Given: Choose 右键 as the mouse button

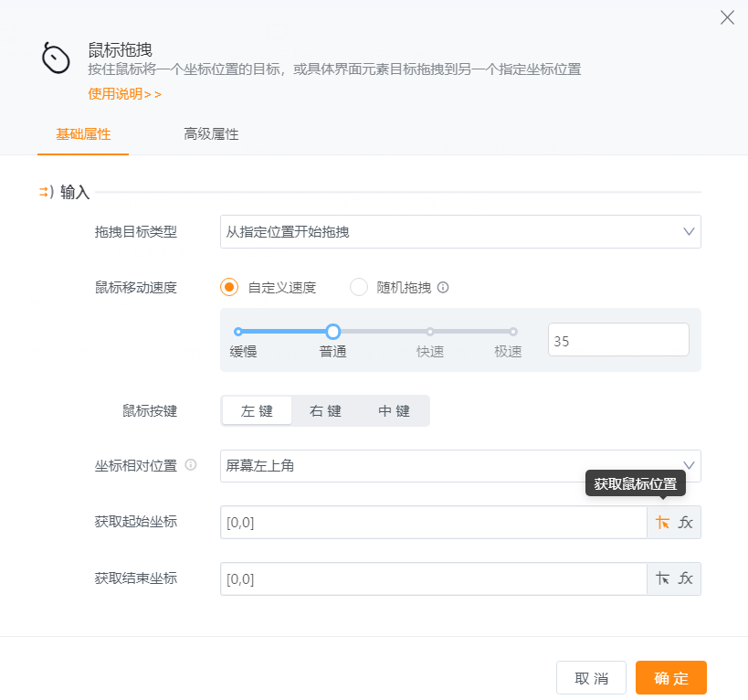Looking at the screenshot, I should coord(325,411).
